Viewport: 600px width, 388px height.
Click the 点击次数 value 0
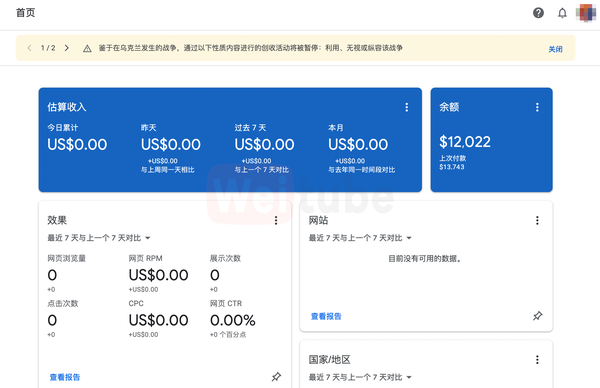(52, 320)
